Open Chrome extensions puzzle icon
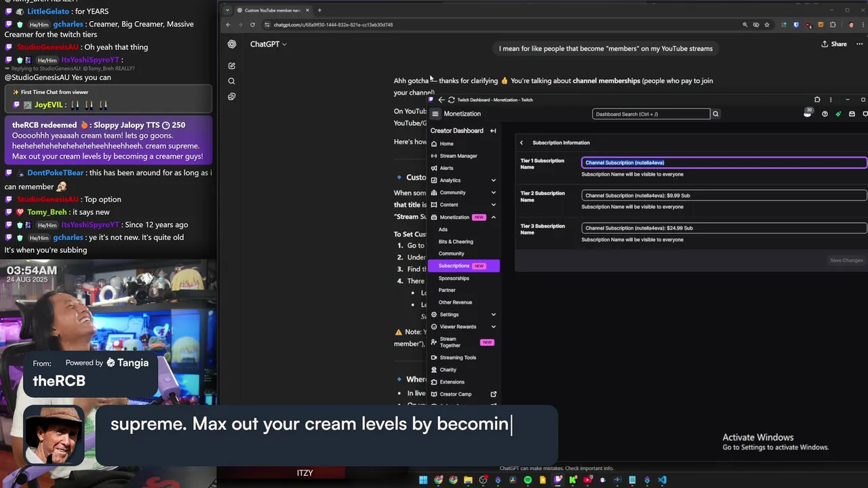 tap(833, 25)
